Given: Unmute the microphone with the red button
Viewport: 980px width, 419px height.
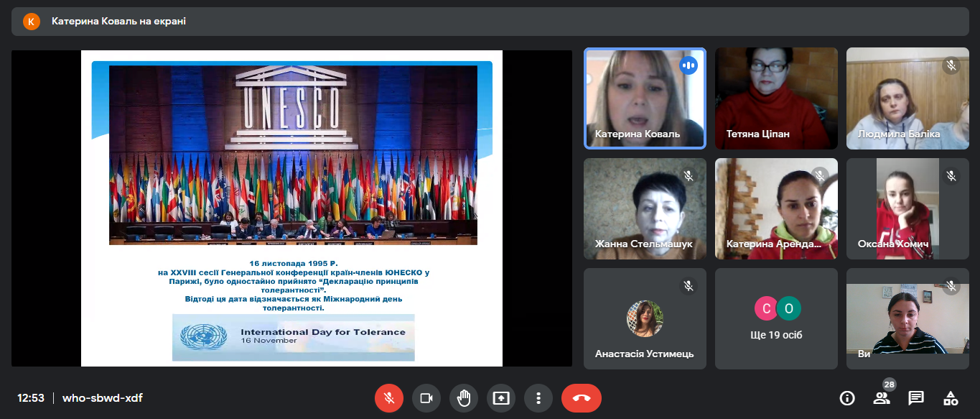Looking at the screenshot, I should (x=389, y=397).
